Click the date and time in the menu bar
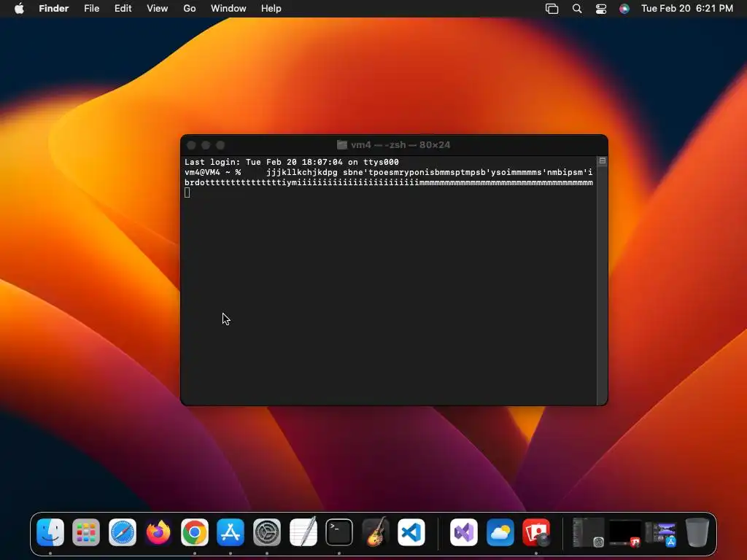 coord(687,9)
